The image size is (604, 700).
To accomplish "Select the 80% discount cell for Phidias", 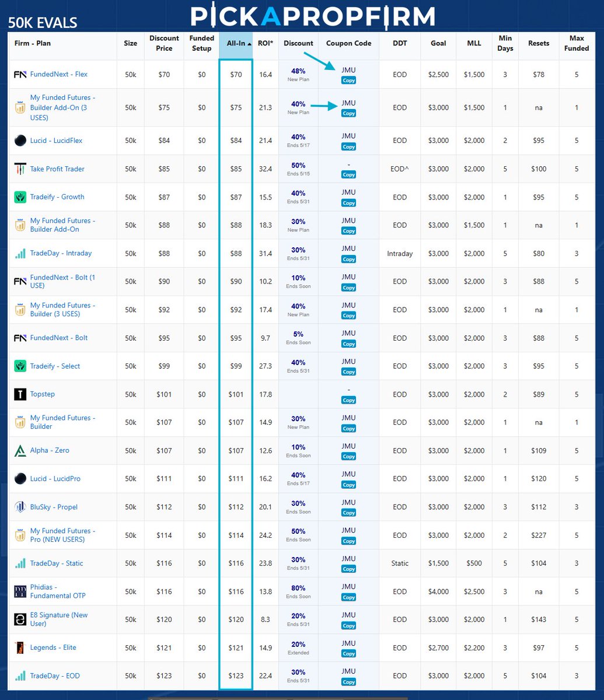I will pos(298,591).
